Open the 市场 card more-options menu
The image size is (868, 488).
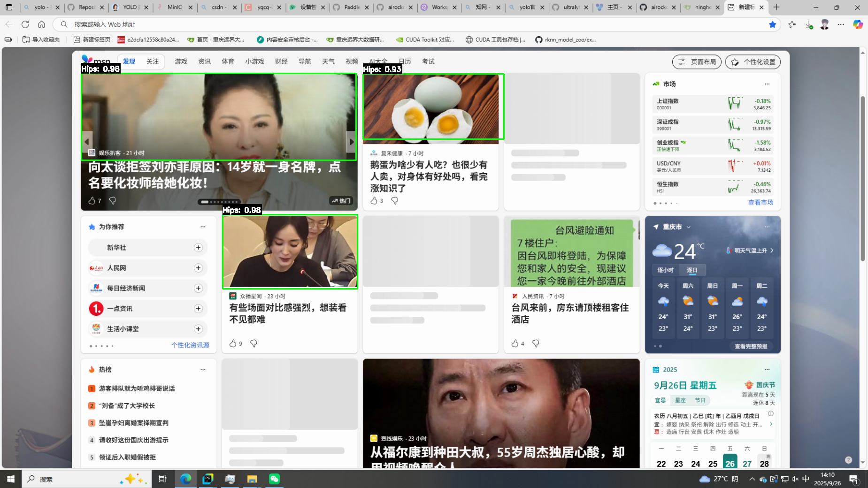767,84
